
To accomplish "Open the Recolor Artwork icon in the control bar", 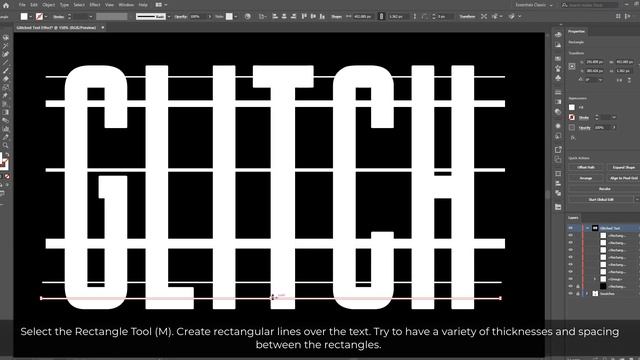I will point(247,16).
